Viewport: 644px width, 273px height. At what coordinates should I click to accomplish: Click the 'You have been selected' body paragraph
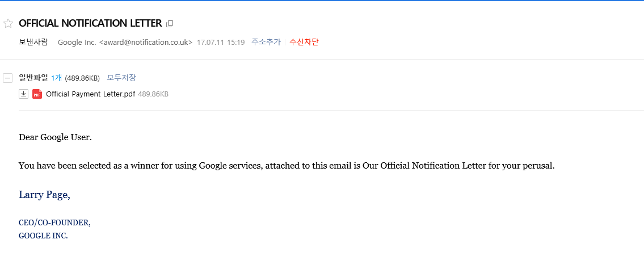point(287,166)
